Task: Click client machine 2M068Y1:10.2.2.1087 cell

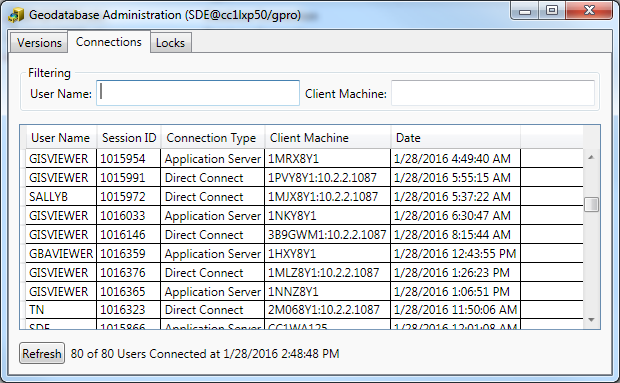Action: 327,309
